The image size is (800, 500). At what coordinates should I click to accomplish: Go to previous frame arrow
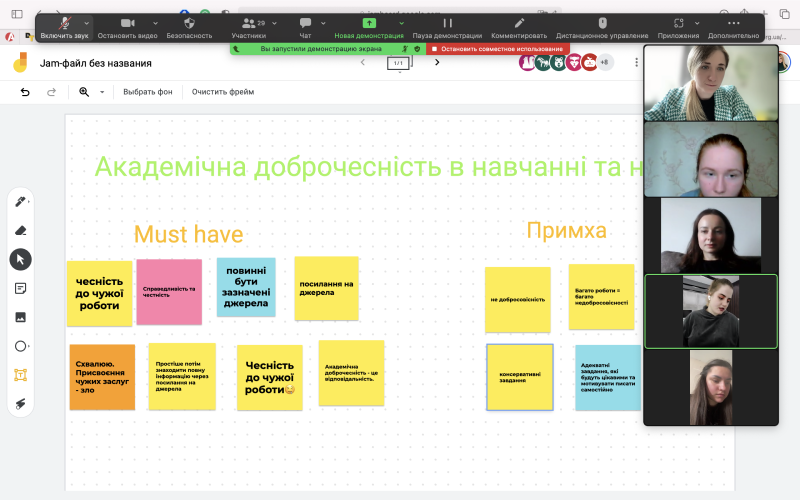(x=363, y=62)
